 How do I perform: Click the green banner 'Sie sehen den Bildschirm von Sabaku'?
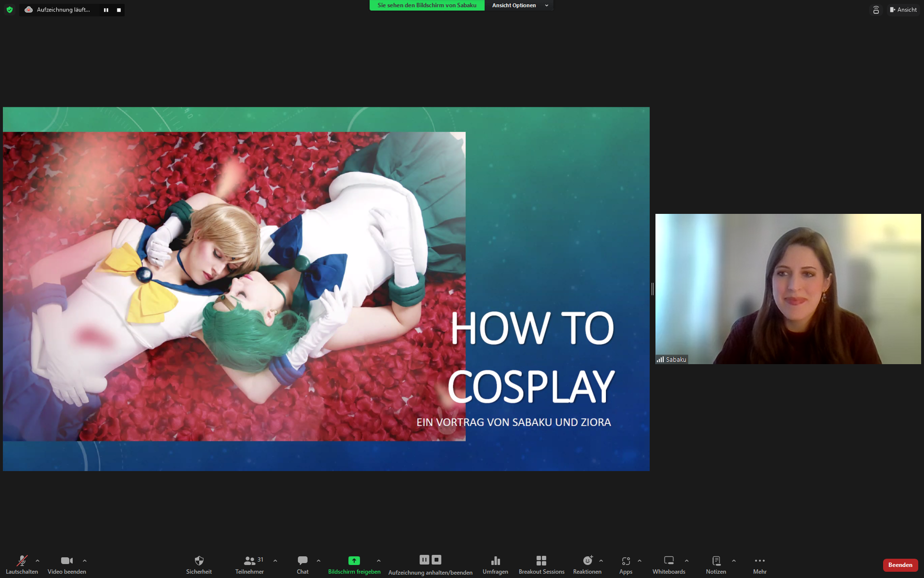(x=427, y=5)
